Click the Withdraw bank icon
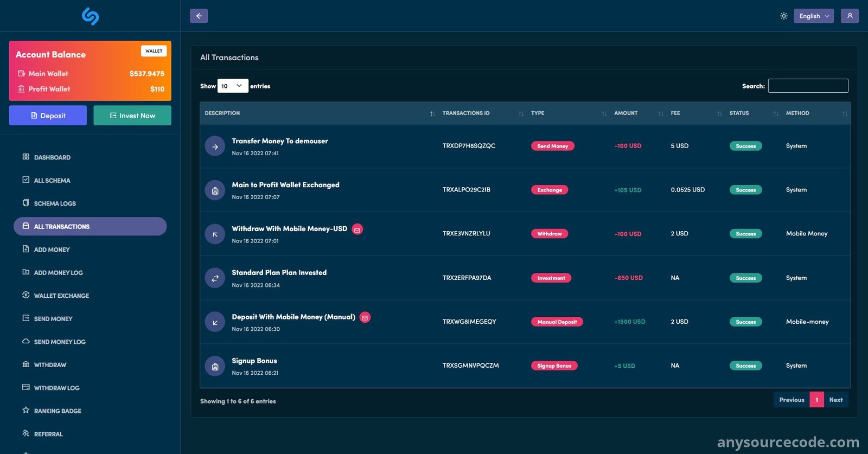 [x=25, y=365]
